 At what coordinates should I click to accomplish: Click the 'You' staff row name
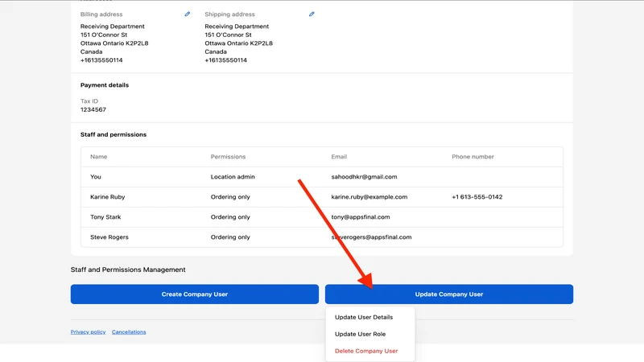[96, 177]
